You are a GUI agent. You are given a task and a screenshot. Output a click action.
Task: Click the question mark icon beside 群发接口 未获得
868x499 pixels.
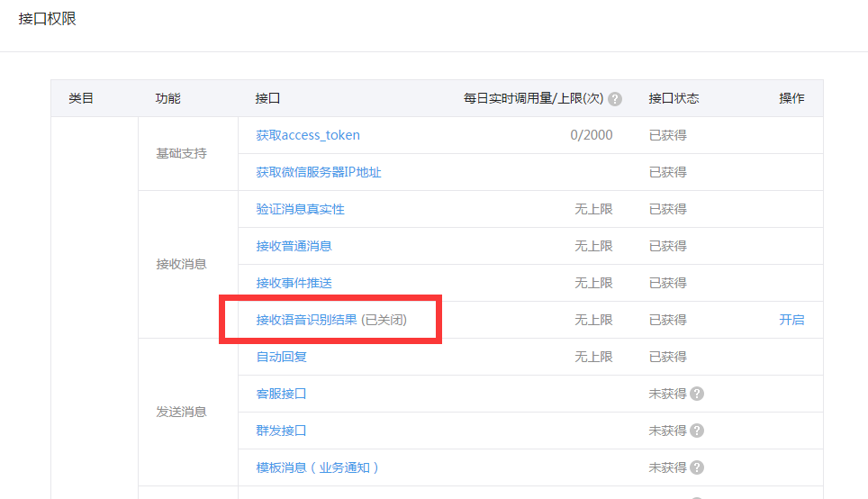[x=697, y=431]
